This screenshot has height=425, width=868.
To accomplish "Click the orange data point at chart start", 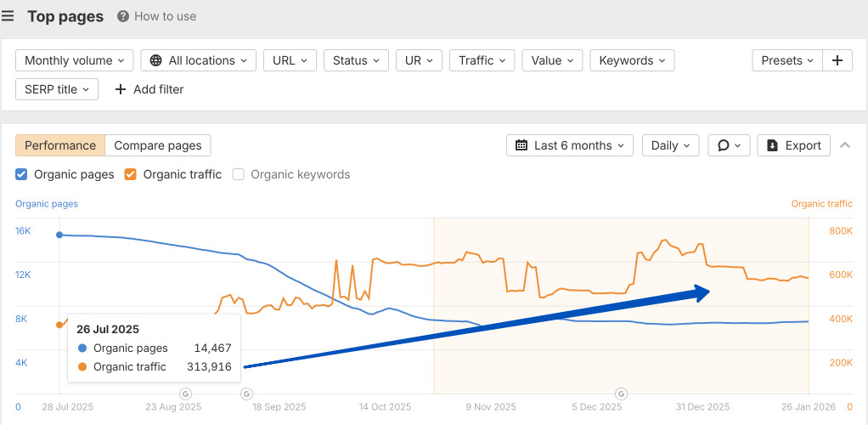I will click(x=59, y=325).
